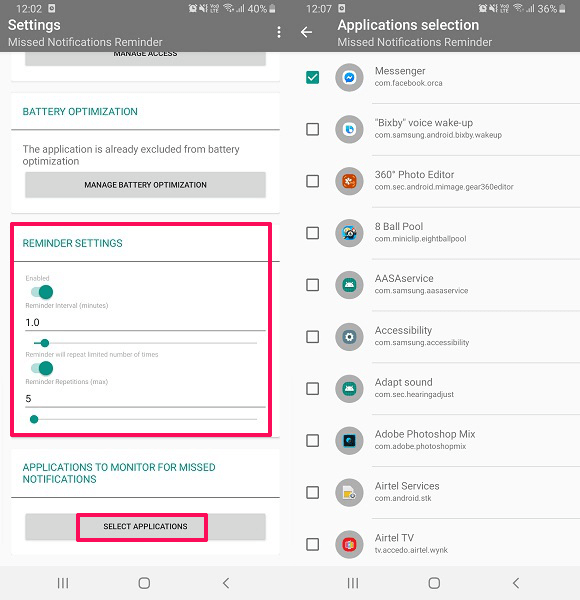
Task: Tap the system back chevron on Settings screen
Action: point(226,583)
